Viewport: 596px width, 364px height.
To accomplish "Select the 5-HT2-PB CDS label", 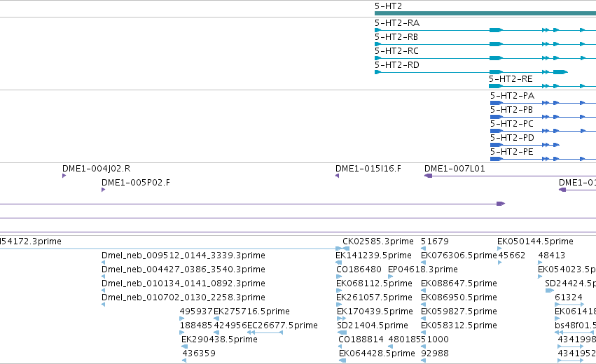I will 511,110.
